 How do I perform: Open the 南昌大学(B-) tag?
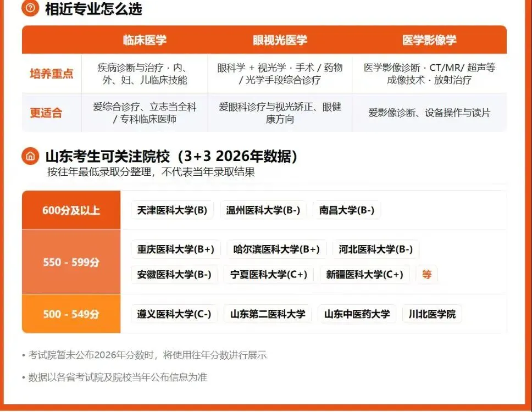(347, 210)
